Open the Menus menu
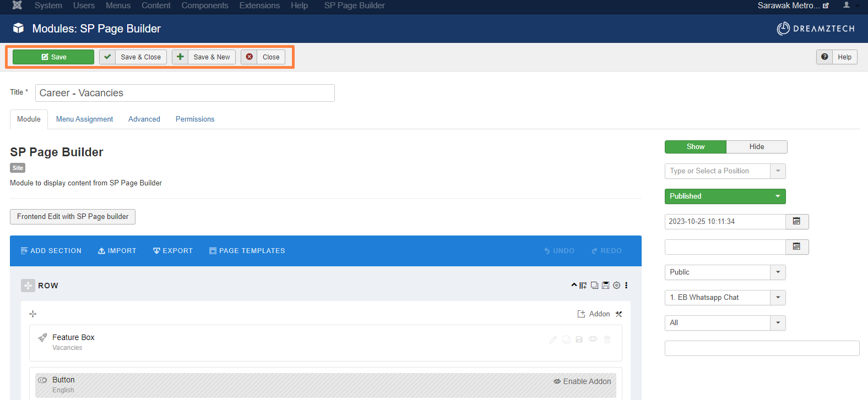This screenshot has height=400, width=868. click(118, 6)
